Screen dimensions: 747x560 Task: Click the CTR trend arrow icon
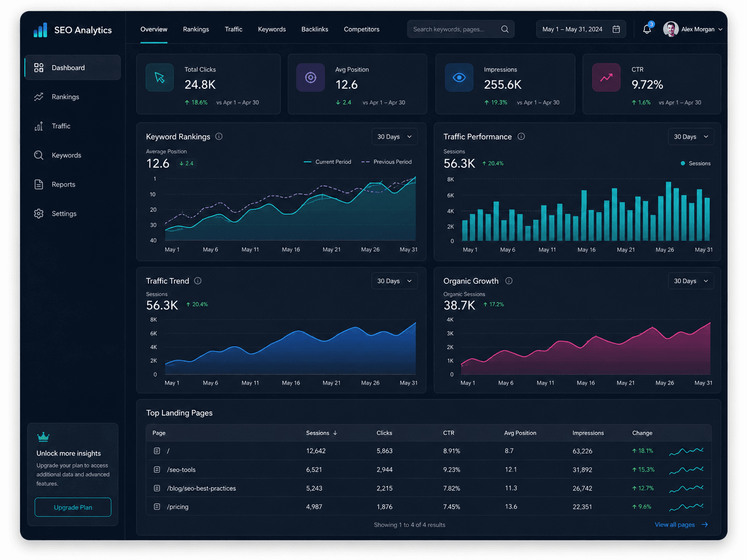[606, 77]
